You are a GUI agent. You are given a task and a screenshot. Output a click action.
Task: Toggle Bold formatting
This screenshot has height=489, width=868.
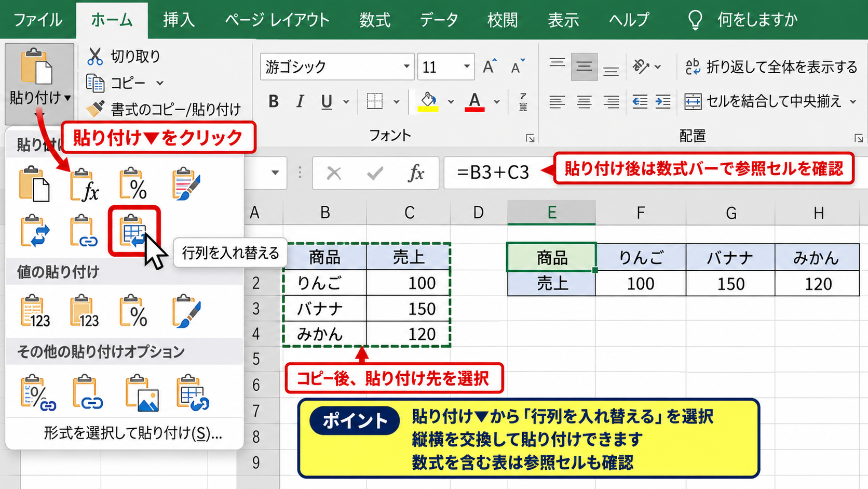click(274, 101)
